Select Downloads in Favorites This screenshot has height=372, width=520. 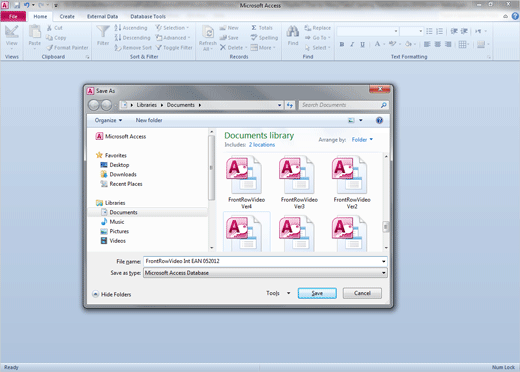point(118,174)
